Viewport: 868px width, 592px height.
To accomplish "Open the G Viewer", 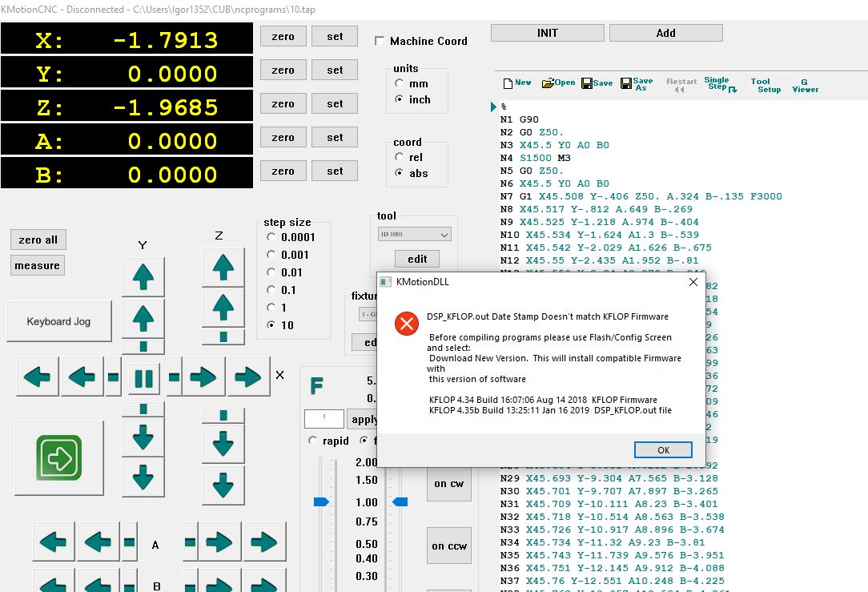I will pos(805,85).
